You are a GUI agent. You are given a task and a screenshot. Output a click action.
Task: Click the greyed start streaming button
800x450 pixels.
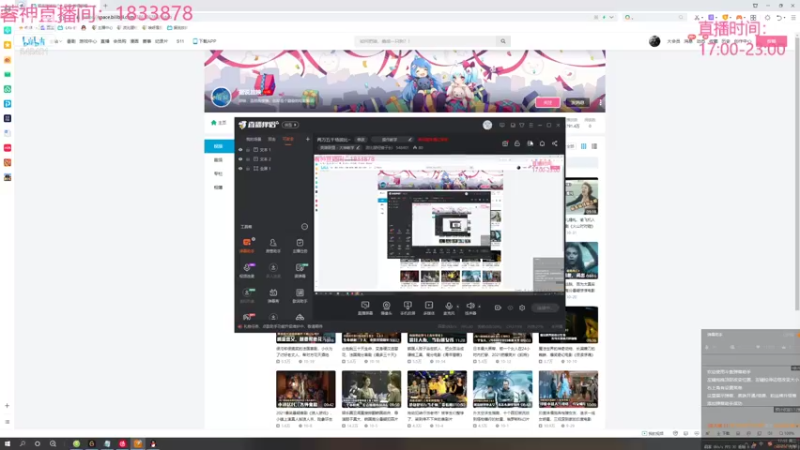[544, 308]
